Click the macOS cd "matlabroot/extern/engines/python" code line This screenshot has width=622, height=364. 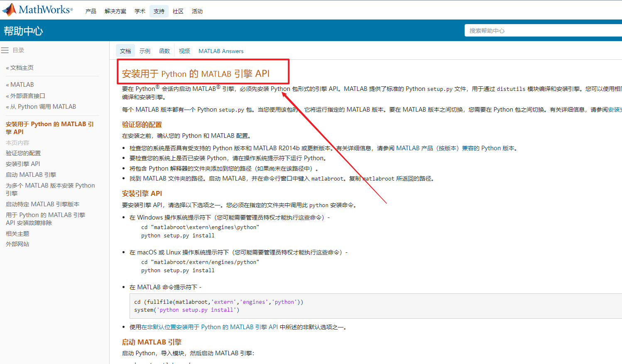click(x=200, y=262)
